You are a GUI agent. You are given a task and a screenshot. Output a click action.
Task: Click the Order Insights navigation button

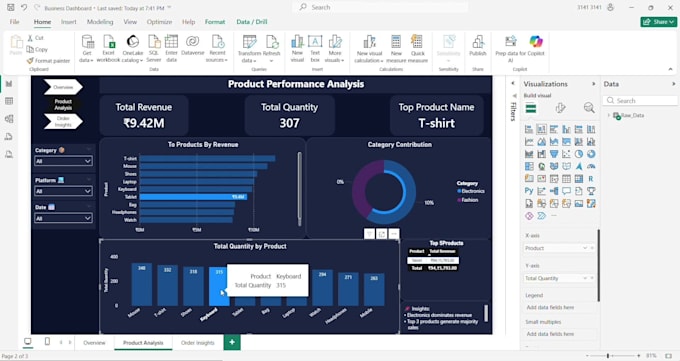63,121
